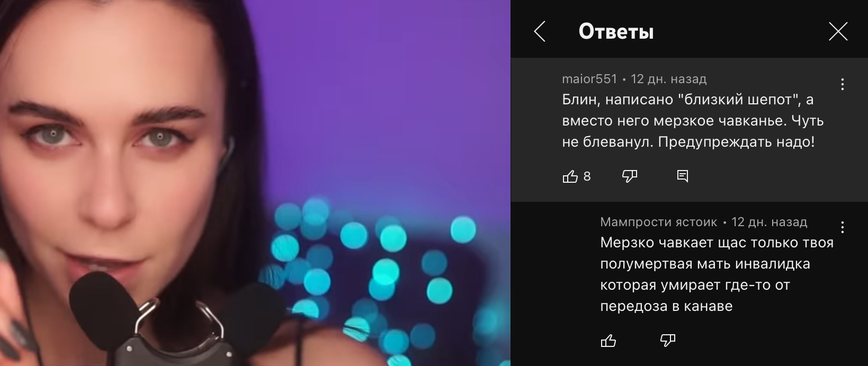Screen dimensions: 868x366
Task: Click the reply timestamp next to Мампрости ястоик
Action: coord(769,222)
